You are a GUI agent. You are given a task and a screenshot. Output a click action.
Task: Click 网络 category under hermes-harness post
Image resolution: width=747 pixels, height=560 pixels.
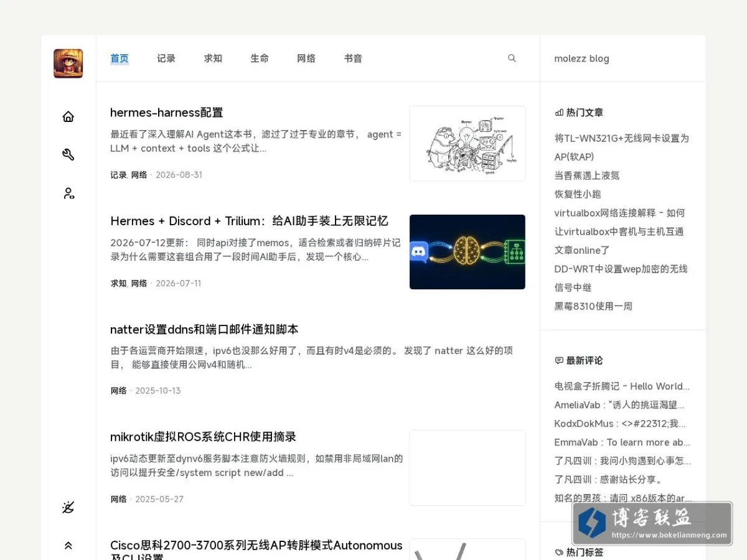pyautogui.click(x=139, y=175)
